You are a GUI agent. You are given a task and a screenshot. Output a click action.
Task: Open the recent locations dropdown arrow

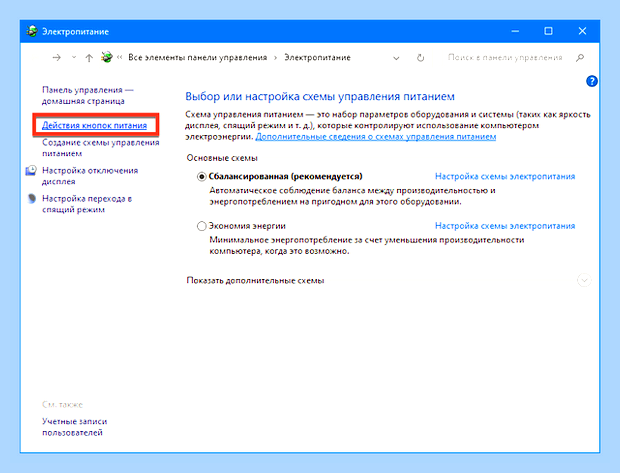[x=74, y=57]
